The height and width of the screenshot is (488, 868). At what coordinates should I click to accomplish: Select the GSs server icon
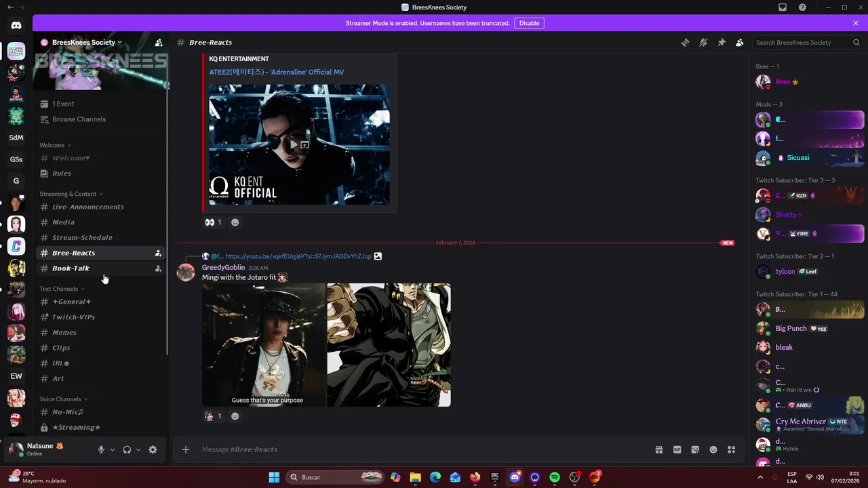point(16,159)
